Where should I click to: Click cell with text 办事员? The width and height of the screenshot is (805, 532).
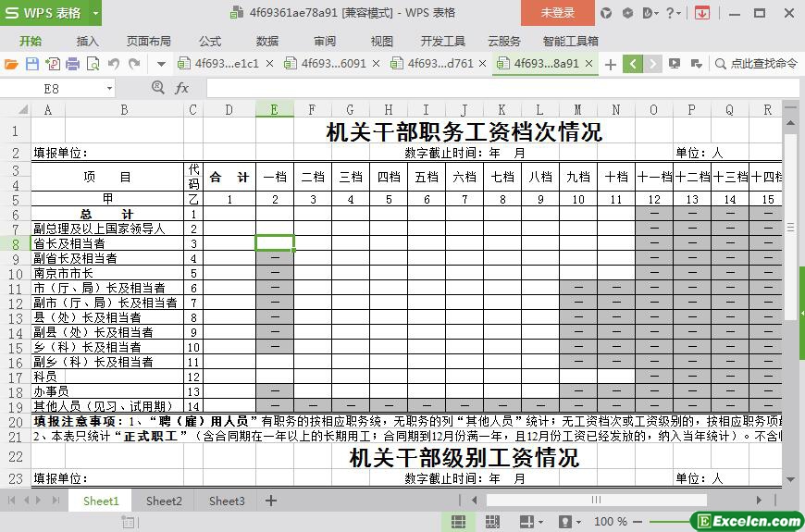coord(107,391)
